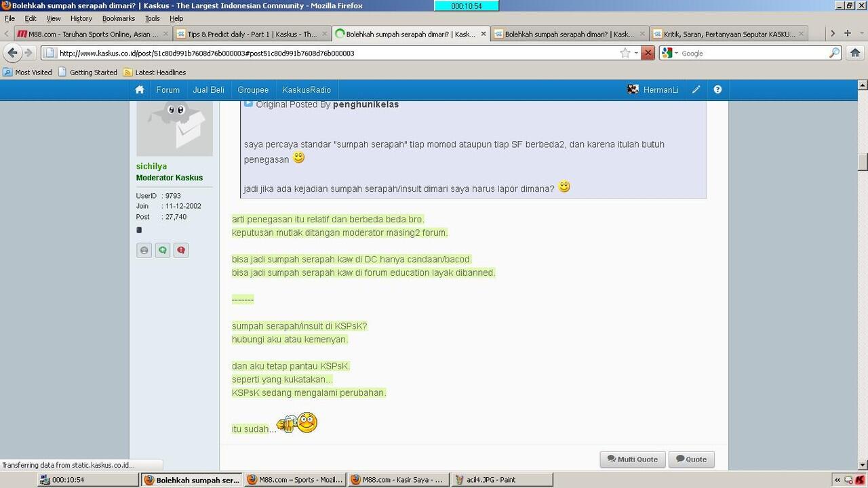Click the 000:10:54 timer taskbar item

click(x=88, y=480)
